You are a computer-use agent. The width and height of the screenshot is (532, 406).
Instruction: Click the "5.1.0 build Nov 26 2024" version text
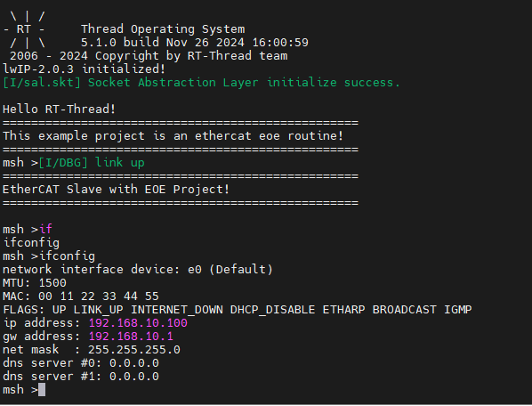(163, 43)
